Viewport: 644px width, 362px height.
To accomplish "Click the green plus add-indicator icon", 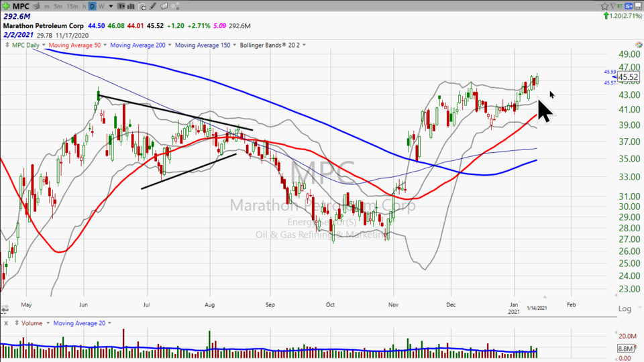I will coord(6,6).
